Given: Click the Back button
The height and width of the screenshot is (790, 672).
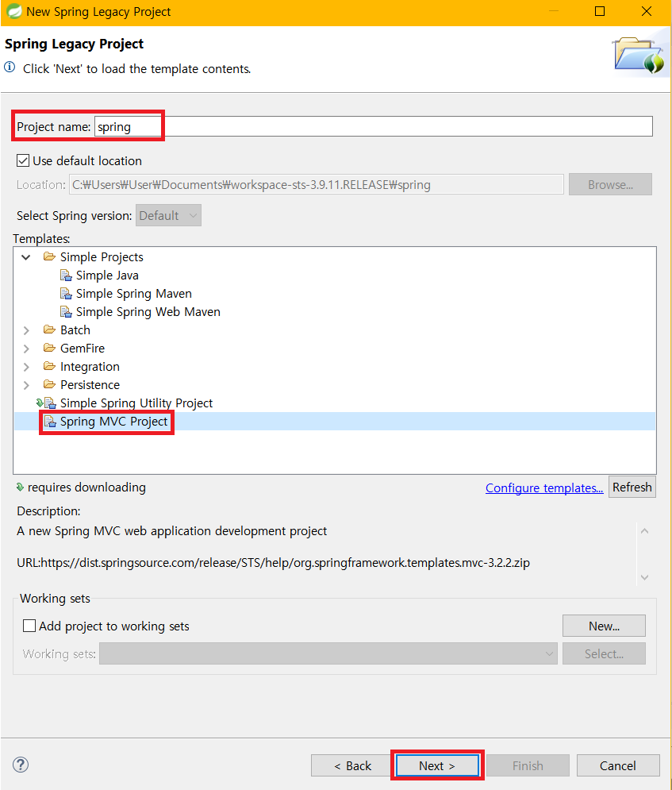Looking at the screenshot, I should pos(352,765).
